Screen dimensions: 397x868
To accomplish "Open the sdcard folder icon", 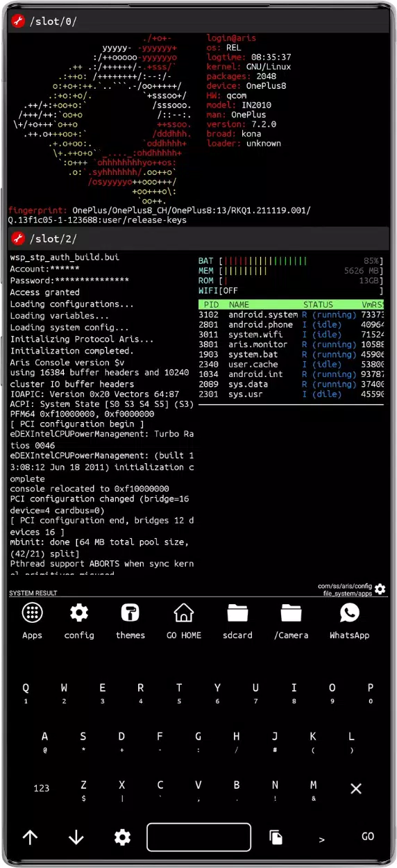I will (x=237, y=612).
